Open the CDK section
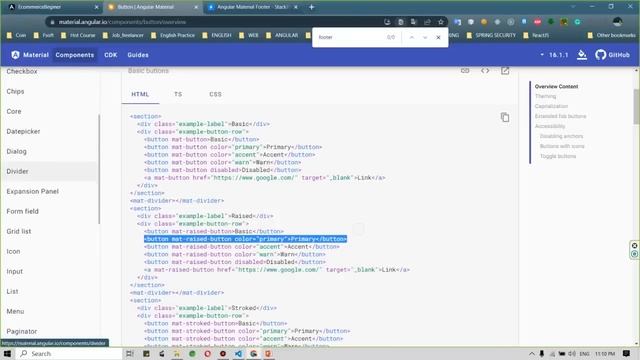 click(x=111, y=55)
